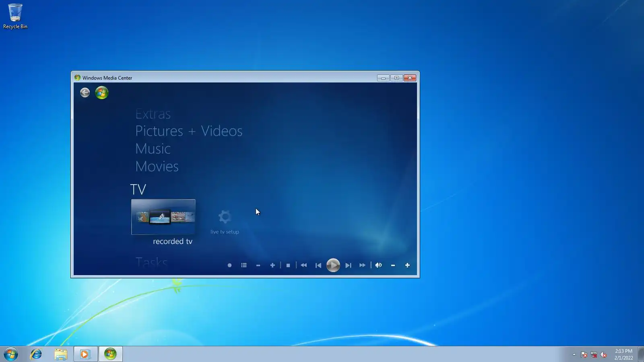Stop playback with the Stop button

click(288, 265)
